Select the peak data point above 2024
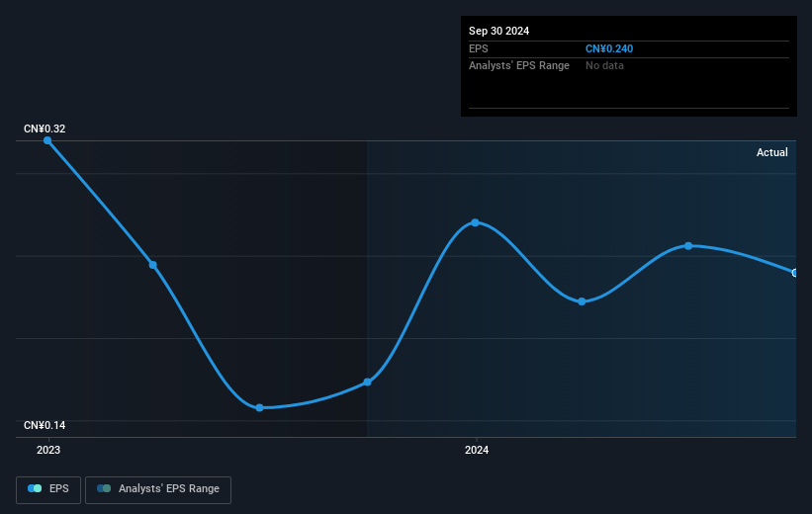The image size is (812, 514). [x=475, y=222]
